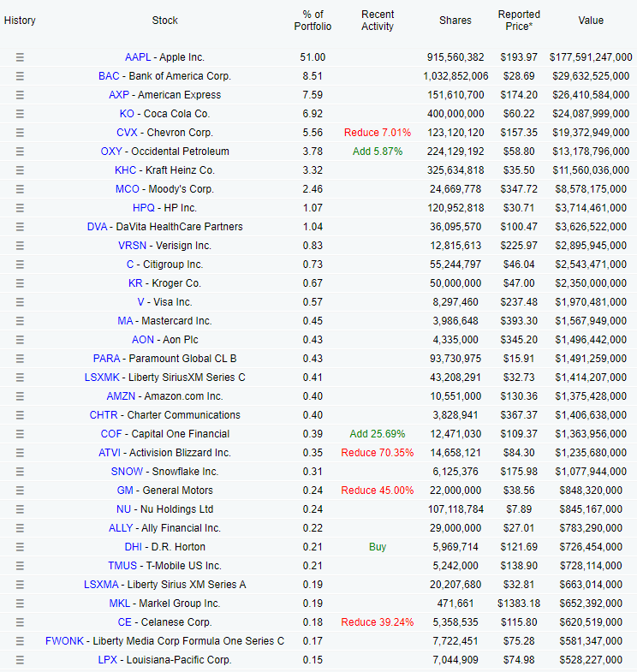Screen dimensions: 637x672
Task: Click the 1,032,852,006 shares cell
Action: coord(455,76)
